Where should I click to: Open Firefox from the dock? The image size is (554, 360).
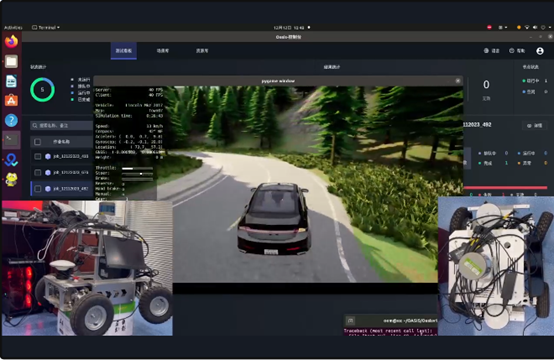[x=11, y=41]
